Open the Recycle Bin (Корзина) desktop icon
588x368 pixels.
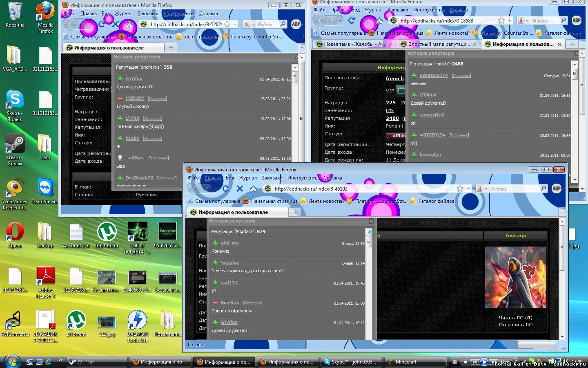pos(15,15)
